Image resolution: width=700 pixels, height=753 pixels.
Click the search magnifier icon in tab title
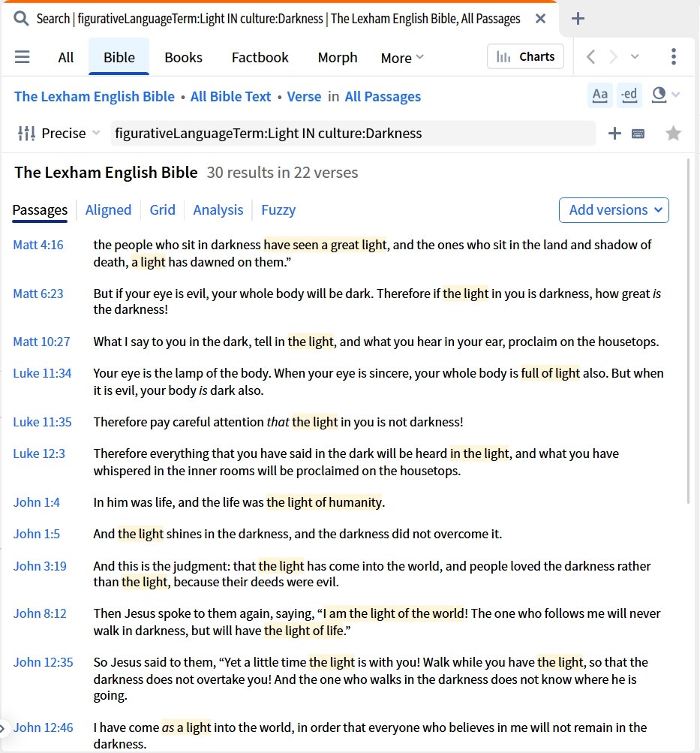click(20, 19)
